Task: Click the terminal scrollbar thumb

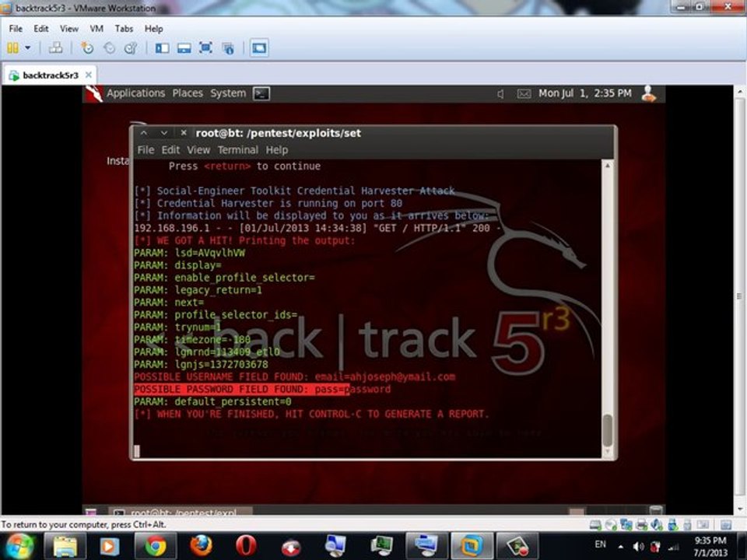Action: [608, 430]
